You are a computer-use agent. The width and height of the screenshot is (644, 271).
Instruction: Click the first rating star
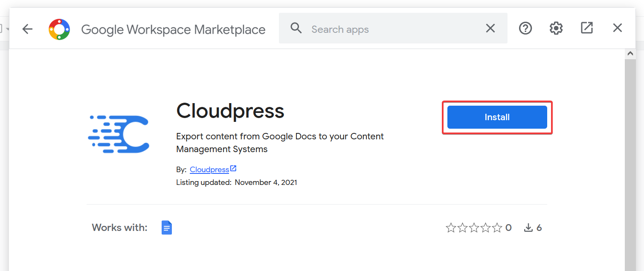pyautogui.click(x=451, y=228)
